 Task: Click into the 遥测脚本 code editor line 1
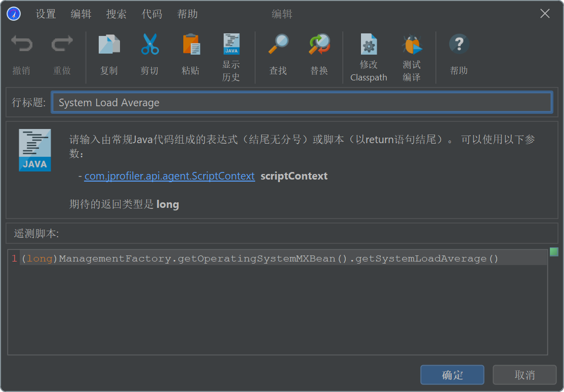(283, 258)
